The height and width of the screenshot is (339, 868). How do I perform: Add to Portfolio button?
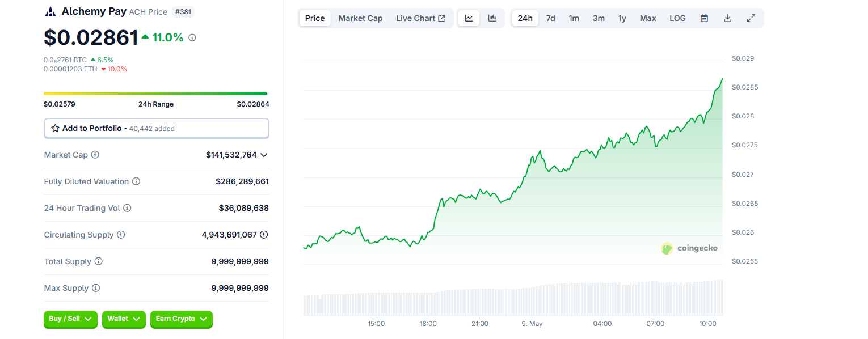click(x=157, y=129)
